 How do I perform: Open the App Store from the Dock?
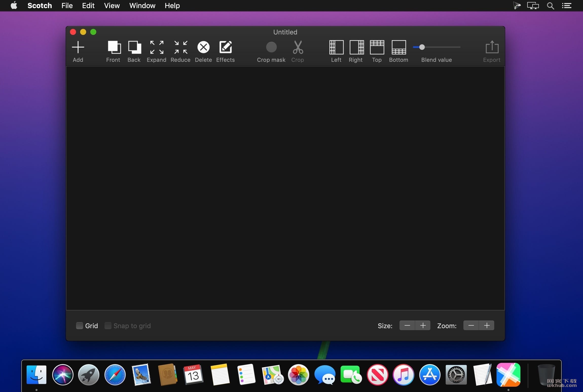click(430, 375)
